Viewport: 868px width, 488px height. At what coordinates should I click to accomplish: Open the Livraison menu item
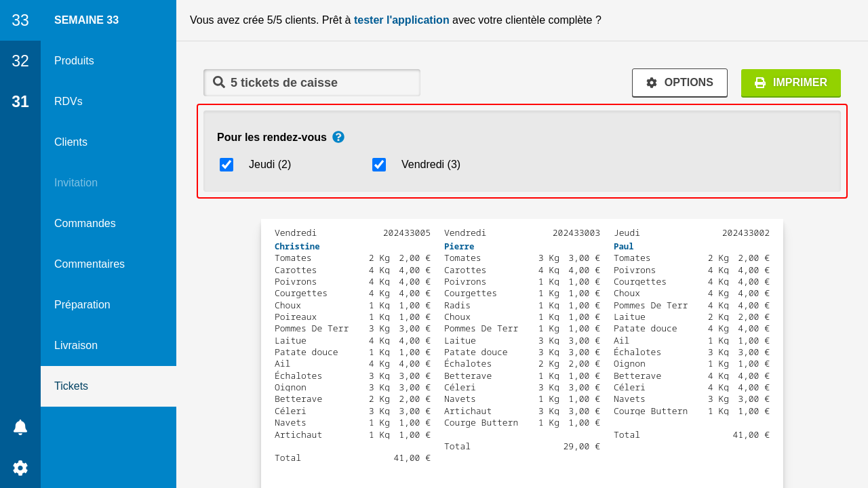coord(76,346)
